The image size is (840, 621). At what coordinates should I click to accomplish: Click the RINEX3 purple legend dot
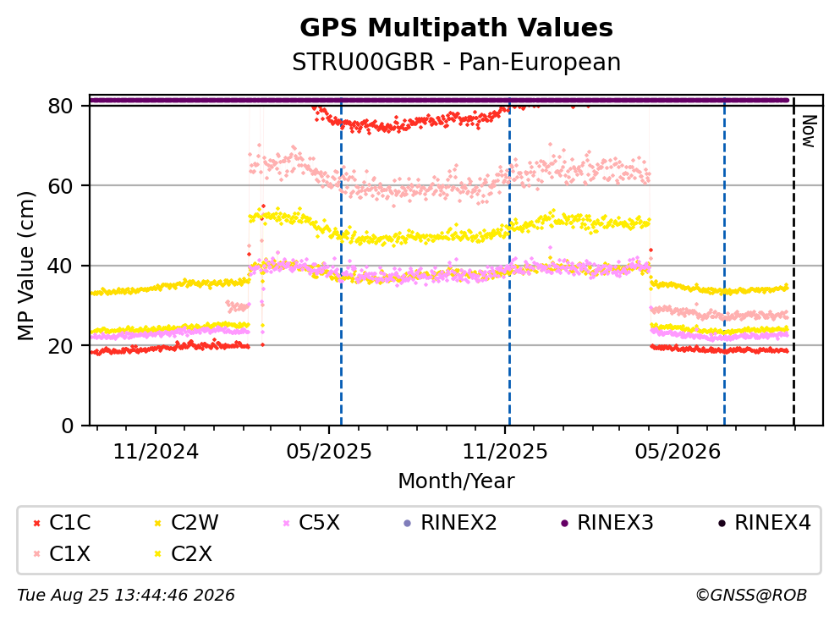click(564, 524)
